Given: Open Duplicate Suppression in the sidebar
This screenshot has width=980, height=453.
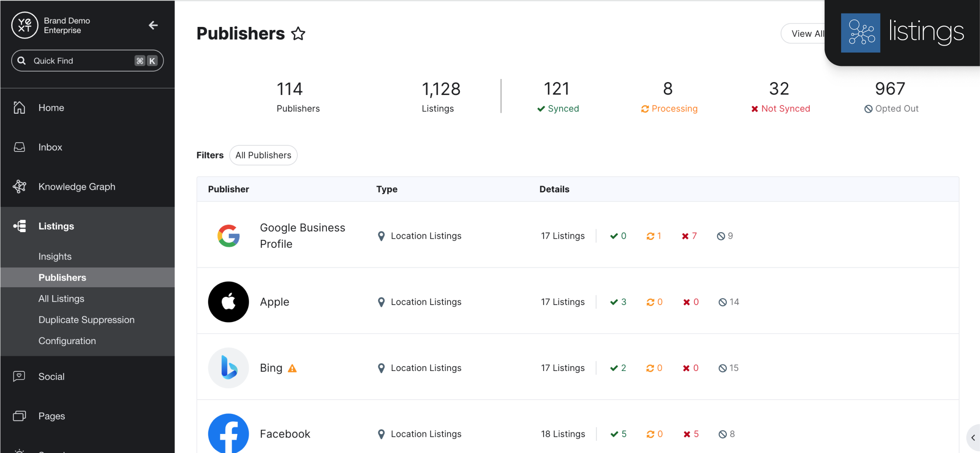Looking at the screenshot, I should point(86,320).
